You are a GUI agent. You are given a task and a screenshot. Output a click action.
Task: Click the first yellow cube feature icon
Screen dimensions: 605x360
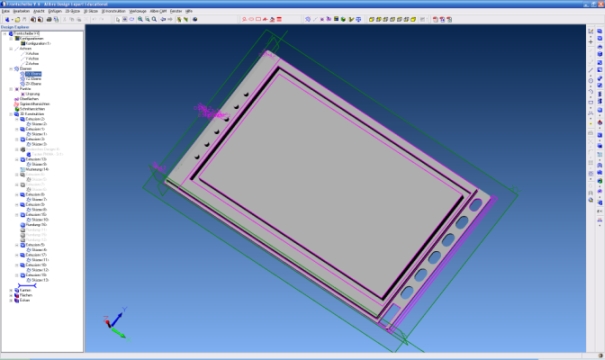coord(371,19)
